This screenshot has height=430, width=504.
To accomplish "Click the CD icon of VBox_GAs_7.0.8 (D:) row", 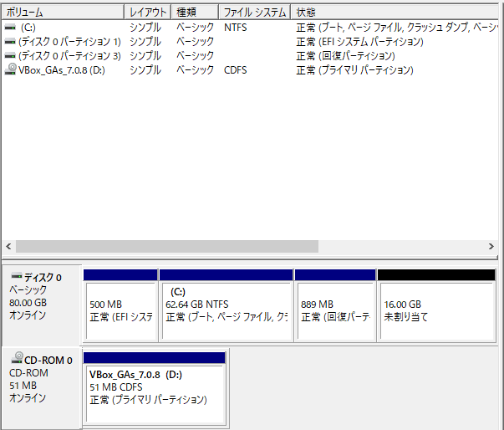I will [11, 69].
